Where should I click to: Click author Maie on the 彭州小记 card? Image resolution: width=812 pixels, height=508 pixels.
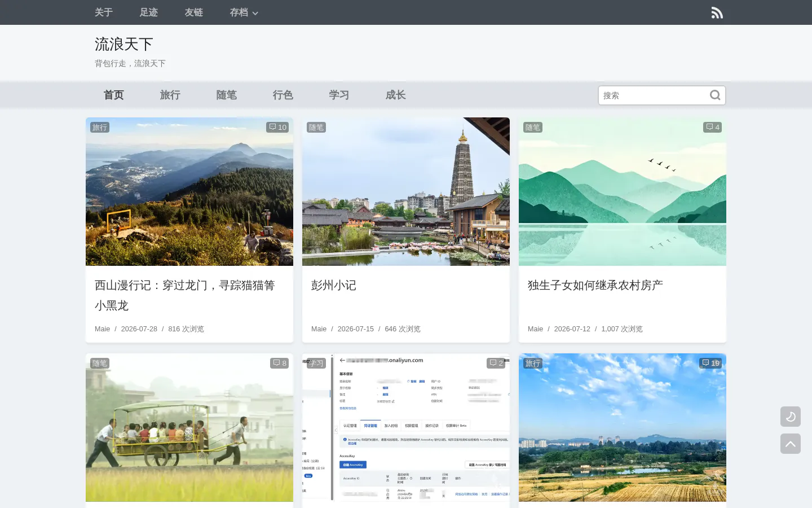319,329
